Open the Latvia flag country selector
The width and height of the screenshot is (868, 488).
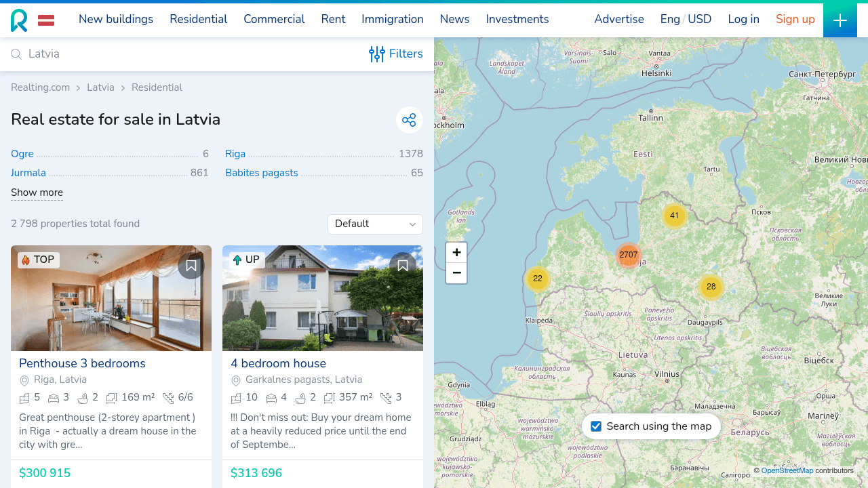[46, 20]
